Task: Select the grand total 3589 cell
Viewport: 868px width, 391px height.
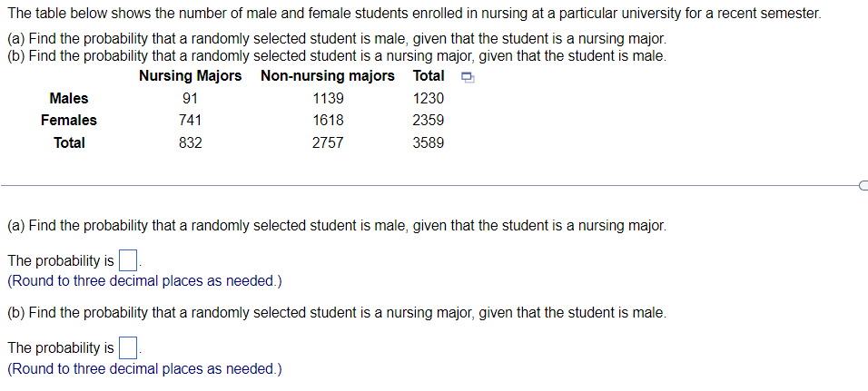Action: coord(429,143)
